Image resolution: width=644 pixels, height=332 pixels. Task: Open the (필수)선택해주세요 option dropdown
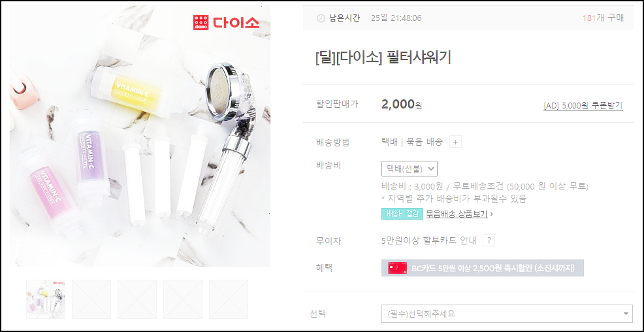(x=507, y=314)
